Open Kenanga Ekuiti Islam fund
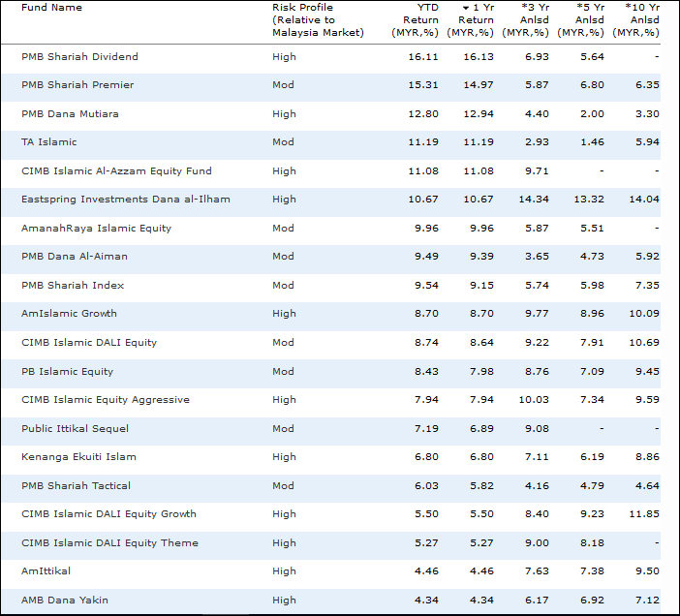 (78, 457)
